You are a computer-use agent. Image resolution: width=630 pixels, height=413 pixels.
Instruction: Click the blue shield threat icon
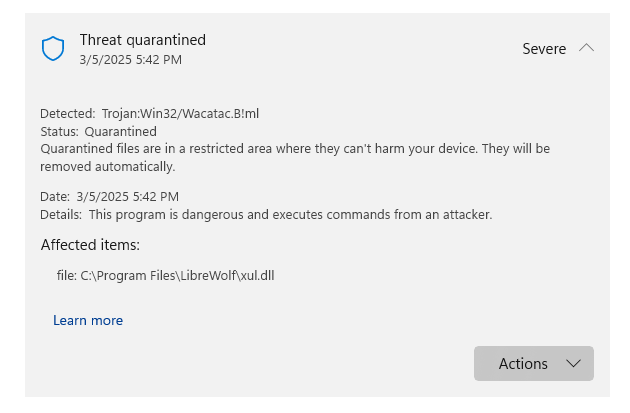(x=53, y=49)
